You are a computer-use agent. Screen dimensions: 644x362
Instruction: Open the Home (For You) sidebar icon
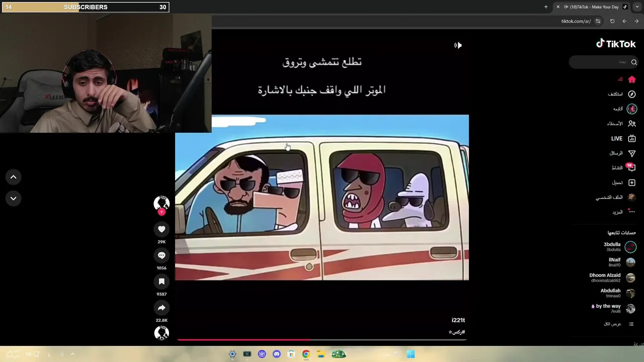632,79
